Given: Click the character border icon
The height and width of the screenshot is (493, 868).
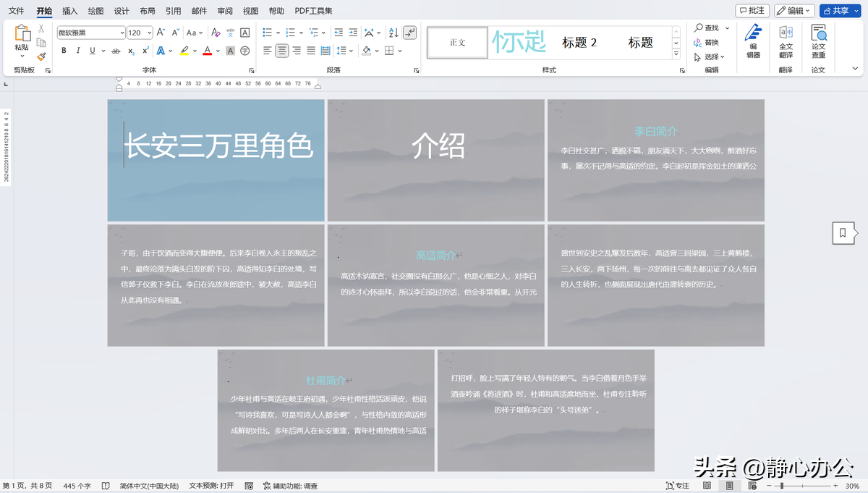Looking at the screenshot, I should (x=244, y=33).
